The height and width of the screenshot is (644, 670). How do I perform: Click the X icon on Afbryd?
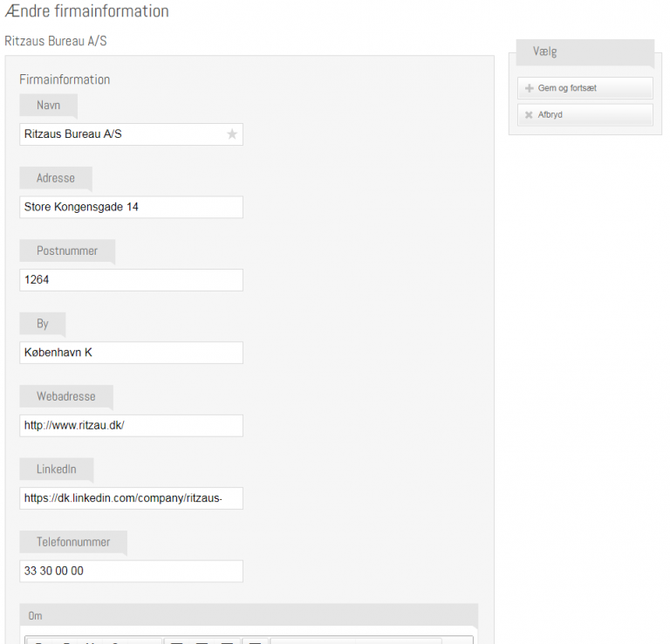(x=530, y=114)
